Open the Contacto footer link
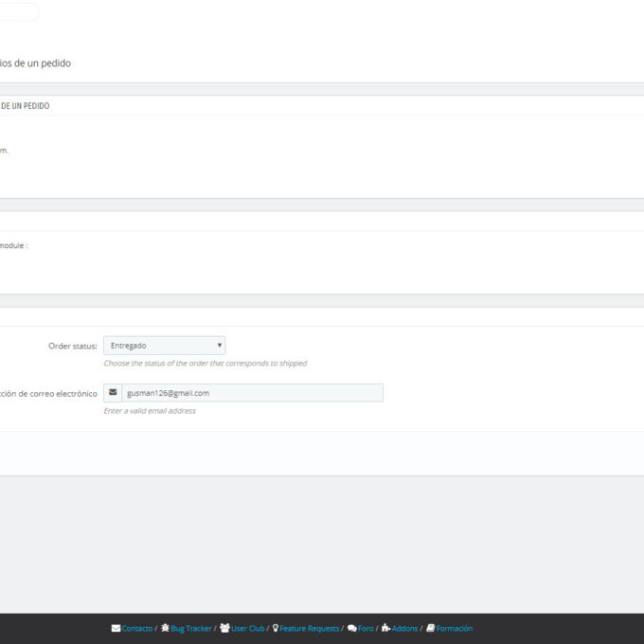Viewport: 644px width, 644px height. pyautogui.click(x=136, y=629)
